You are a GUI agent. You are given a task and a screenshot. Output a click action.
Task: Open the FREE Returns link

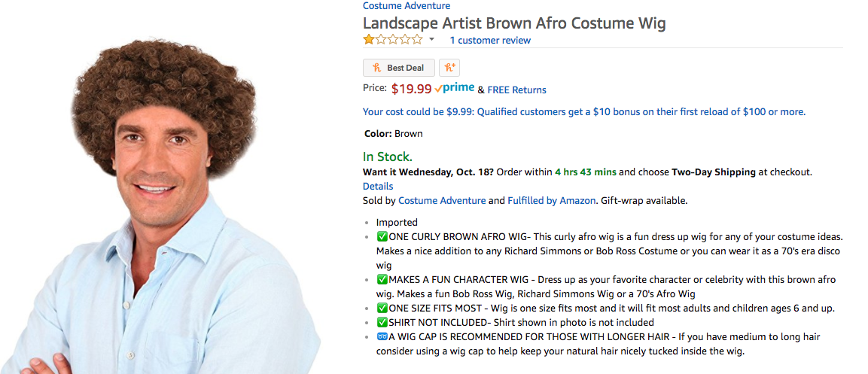(516, 90)
